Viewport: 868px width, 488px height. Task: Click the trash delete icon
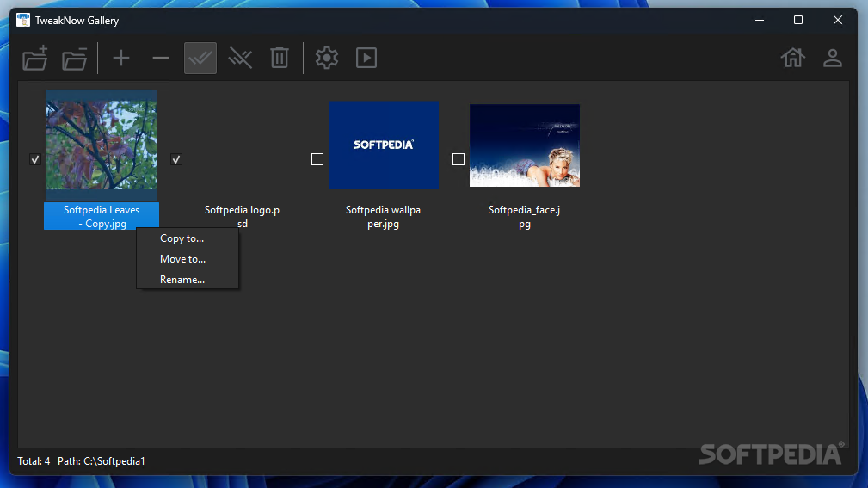click(280, 59)
